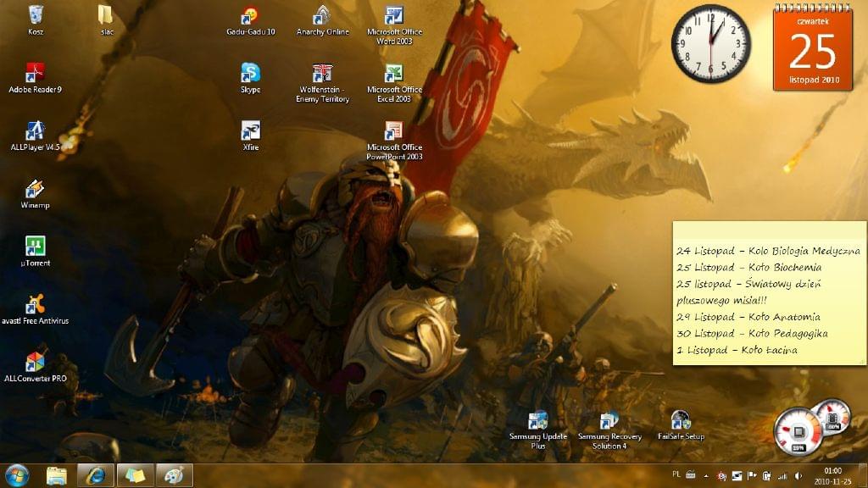Select the Wolfenstein - Enemy Territory shortcut

tap(323, 83)
